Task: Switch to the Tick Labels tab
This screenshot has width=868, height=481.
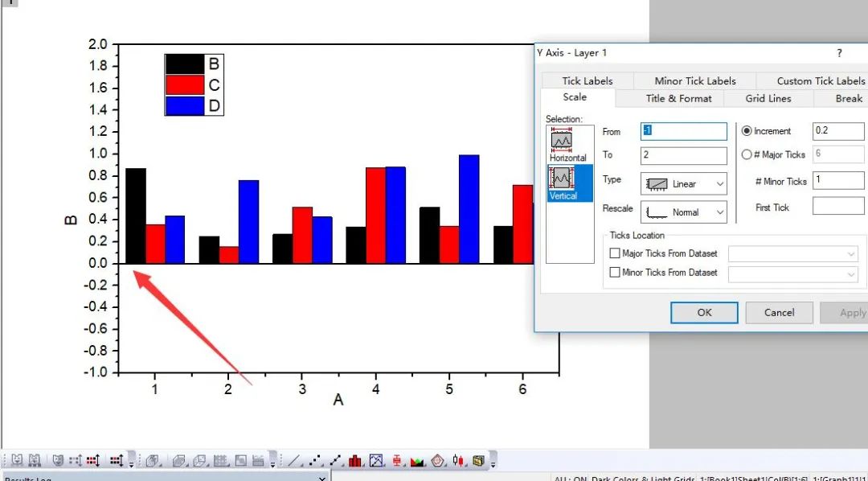Action: click(x=588, y=81)
